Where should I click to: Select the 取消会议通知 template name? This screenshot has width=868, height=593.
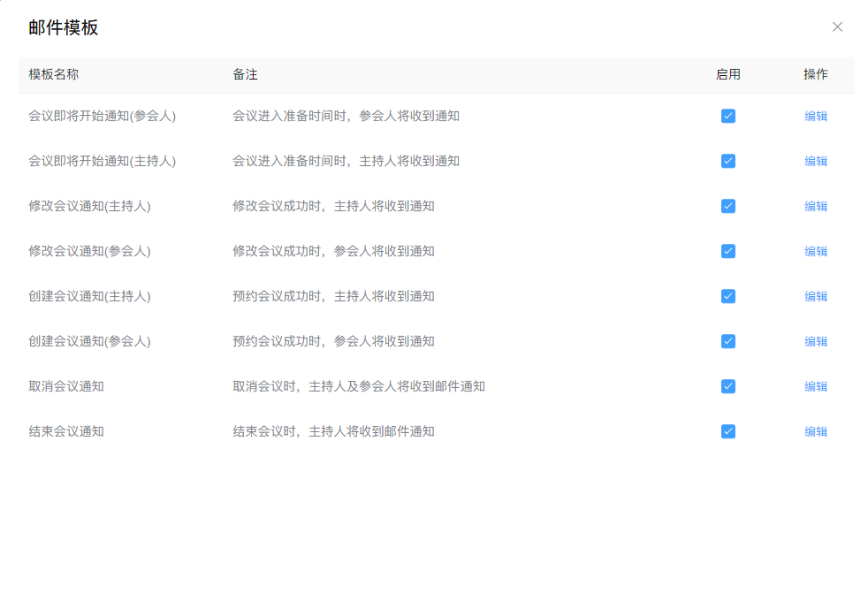66,386
